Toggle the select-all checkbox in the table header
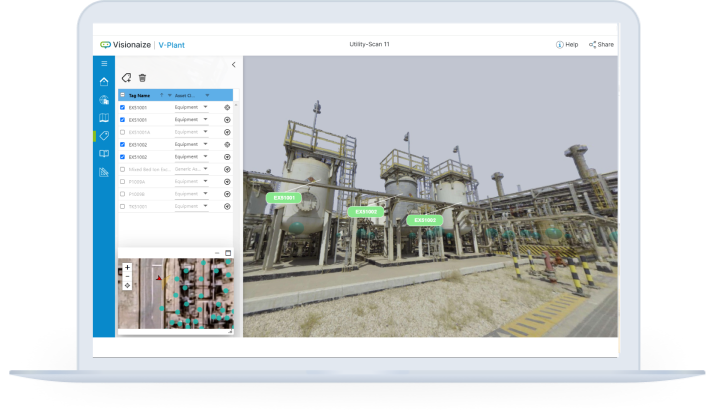715x415 pixels. (x=122, y=95)
